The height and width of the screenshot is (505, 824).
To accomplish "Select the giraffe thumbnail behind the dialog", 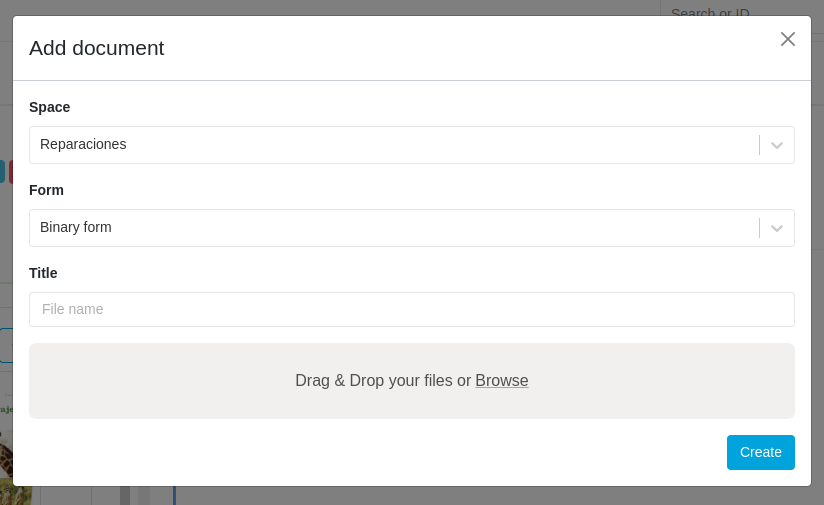I will [x=6, y=465].
